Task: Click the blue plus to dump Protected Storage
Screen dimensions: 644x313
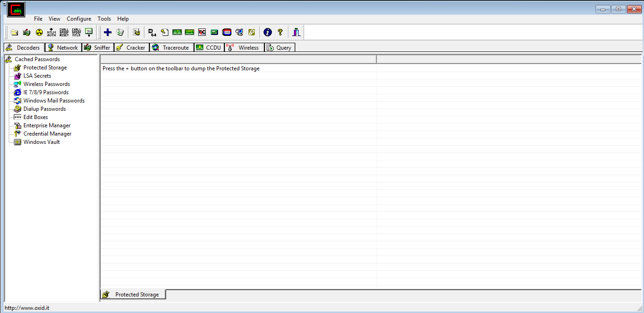Action: coord(108,32)
